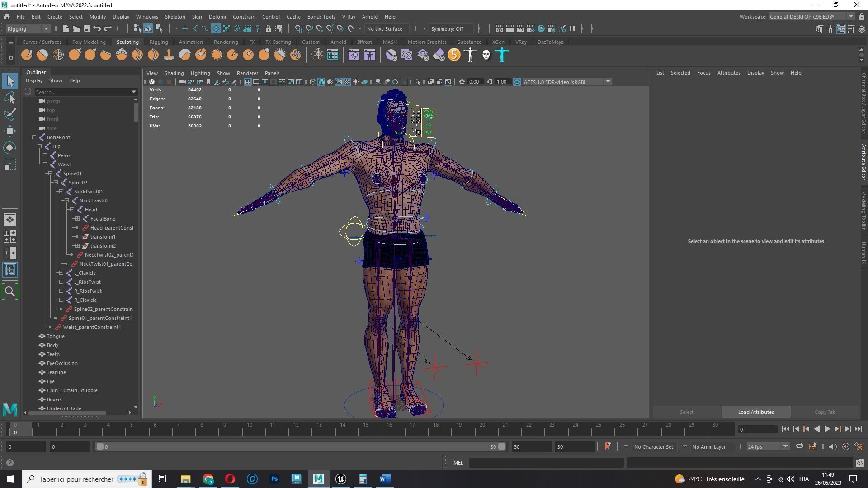Click the Copy Tab button
The image size is (868, 488).
825,412
